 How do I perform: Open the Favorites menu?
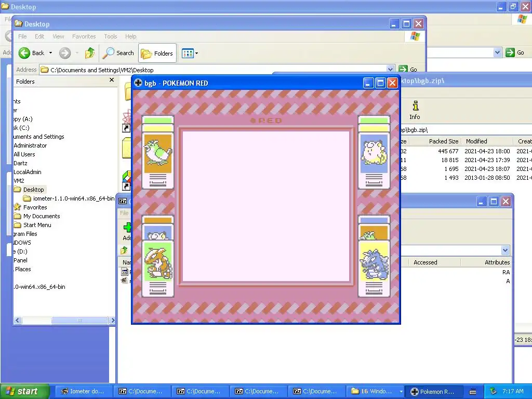pyautogui.click(x=84, y=36)
